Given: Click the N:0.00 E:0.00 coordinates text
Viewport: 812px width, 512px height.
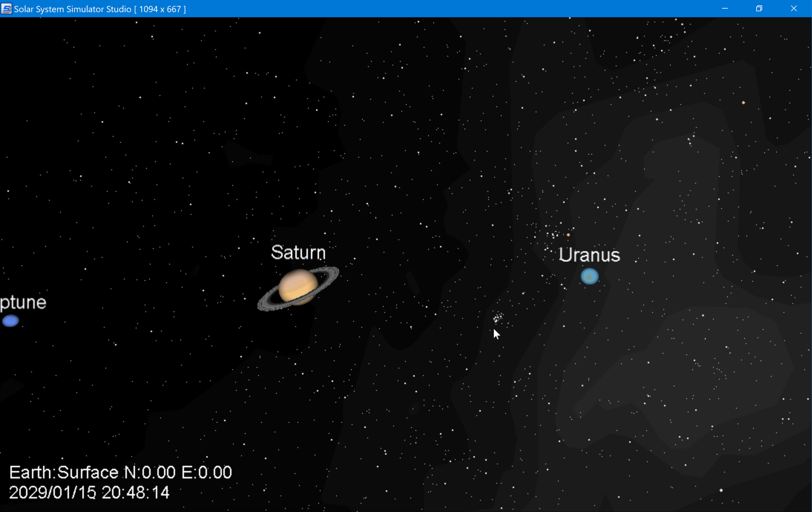Looking at the screenshot, I should click(x=178, y=473).
